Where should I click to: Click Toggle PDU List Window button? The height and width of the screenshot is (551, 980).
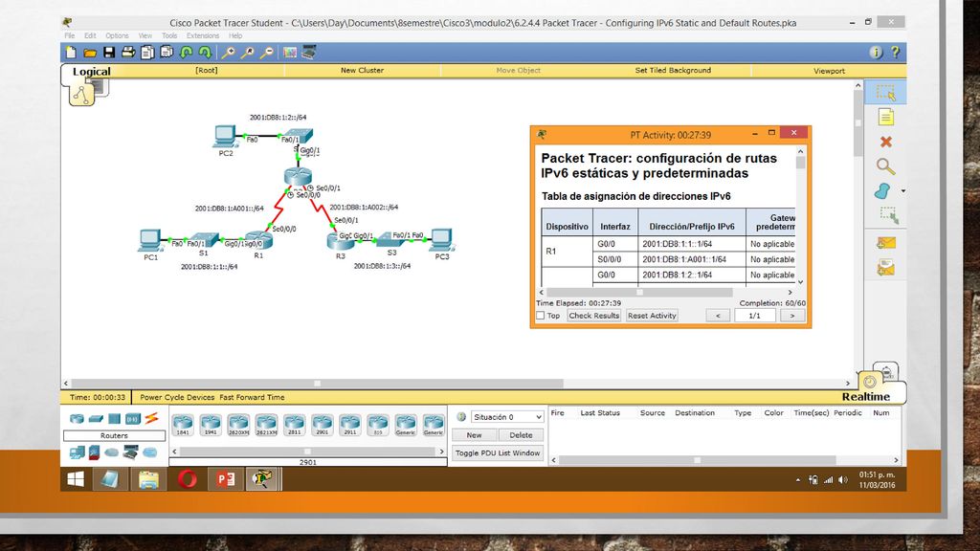coord(498,452)
